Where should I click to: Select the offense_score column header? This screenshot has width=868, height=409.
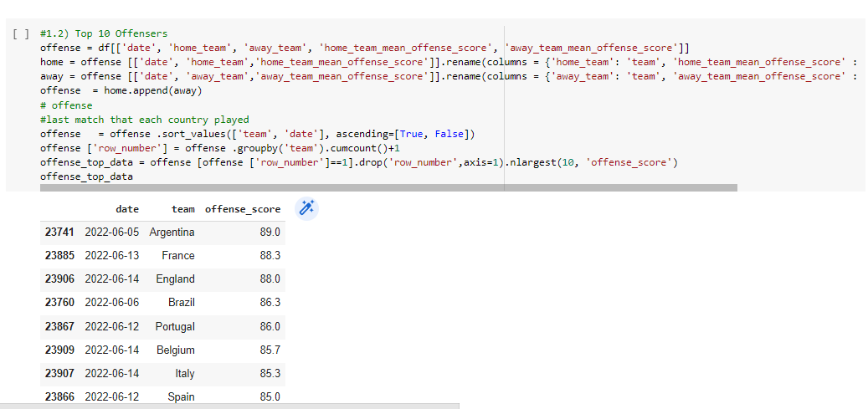[x=243, y=209]
